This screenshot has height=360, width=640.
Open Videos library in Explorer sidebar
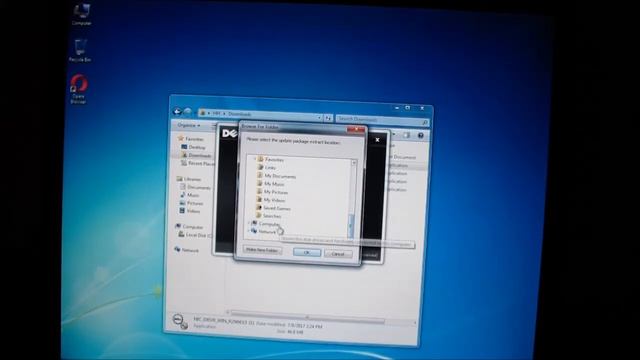pos(190,211)
